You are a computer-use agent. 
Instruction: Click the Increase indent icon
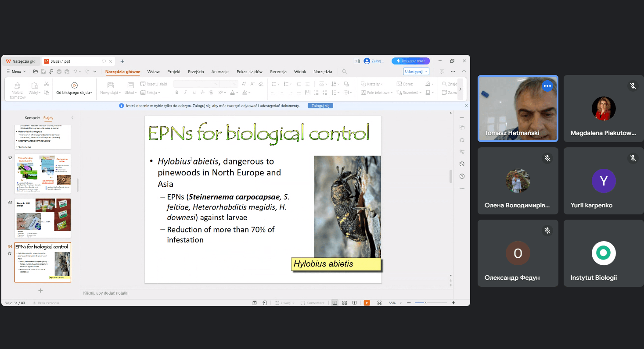(307, 84)
